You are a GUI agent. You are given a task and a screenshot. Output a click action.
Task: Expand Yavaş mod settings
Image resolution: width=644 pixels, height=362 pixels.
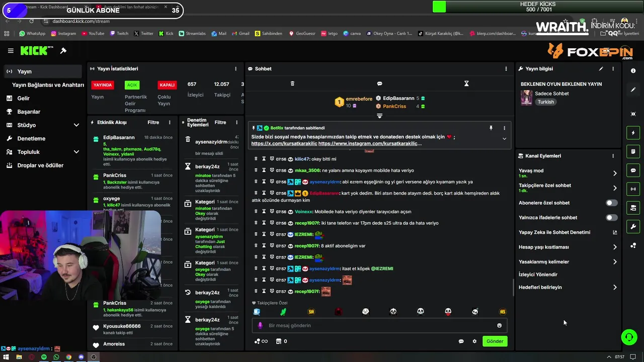click(x=615, y=173)
